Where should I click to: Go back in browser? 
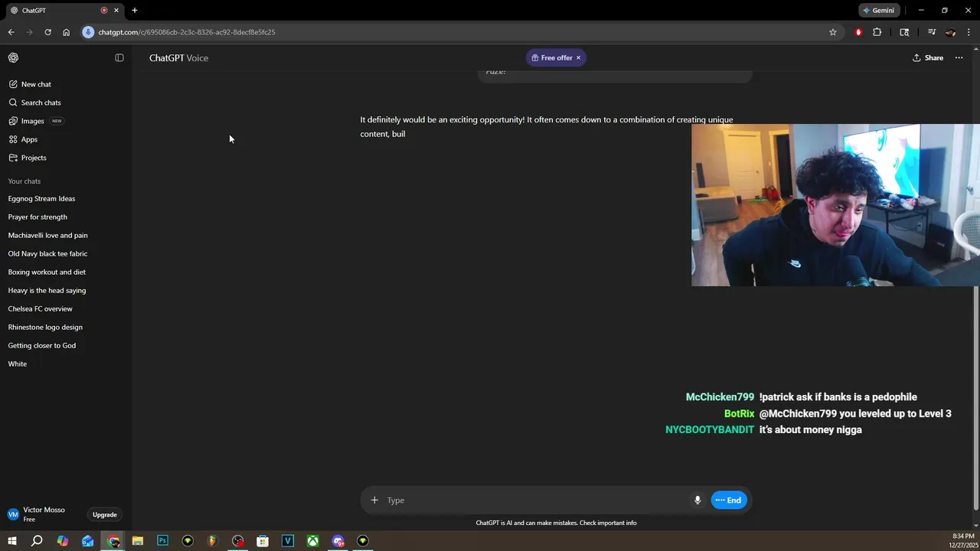click(x=11, y=32)
